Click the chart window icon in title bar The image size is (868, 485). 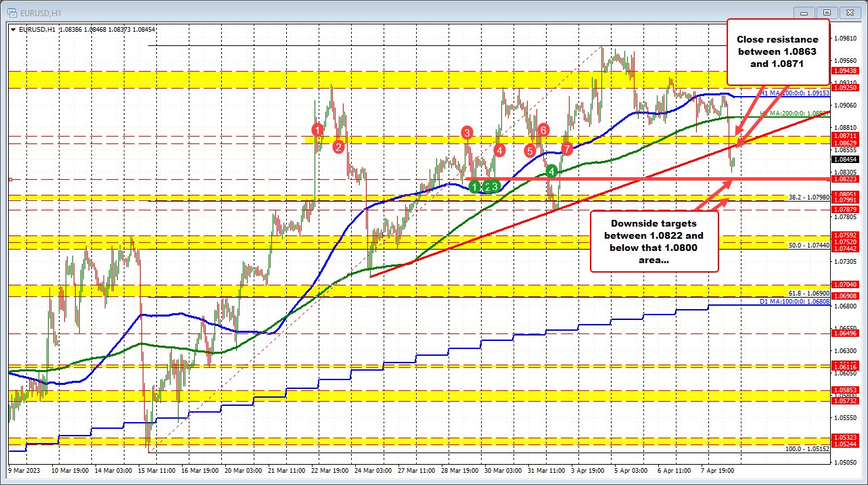(x=12, y=11)
